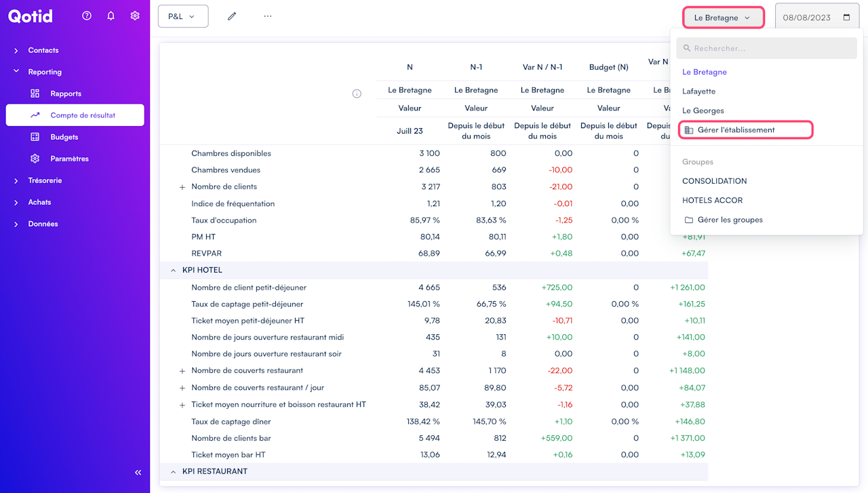This screenshot has height=493, width=868.
Task: Open the notifications bell icon
Action: coord(111,16)
